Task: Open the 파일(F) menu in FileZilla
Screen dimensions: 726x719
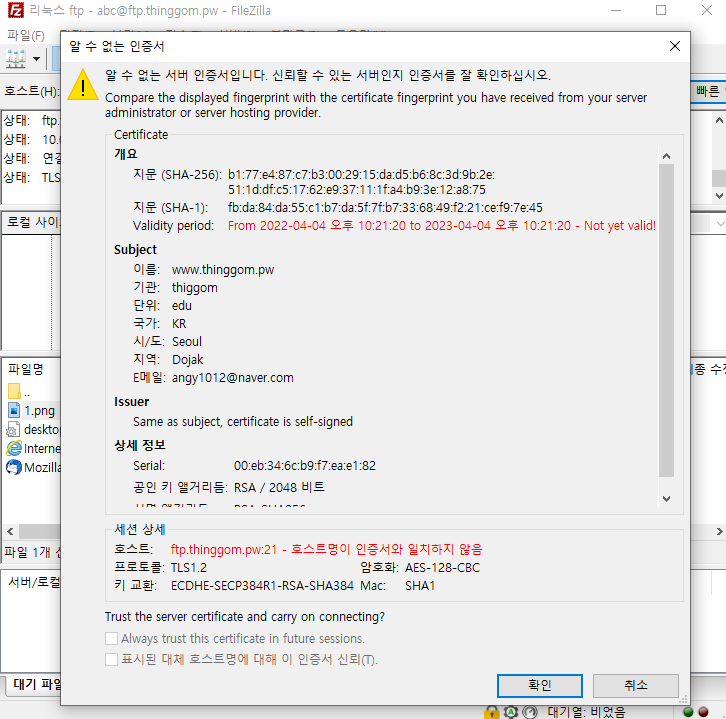Action: 26,36
